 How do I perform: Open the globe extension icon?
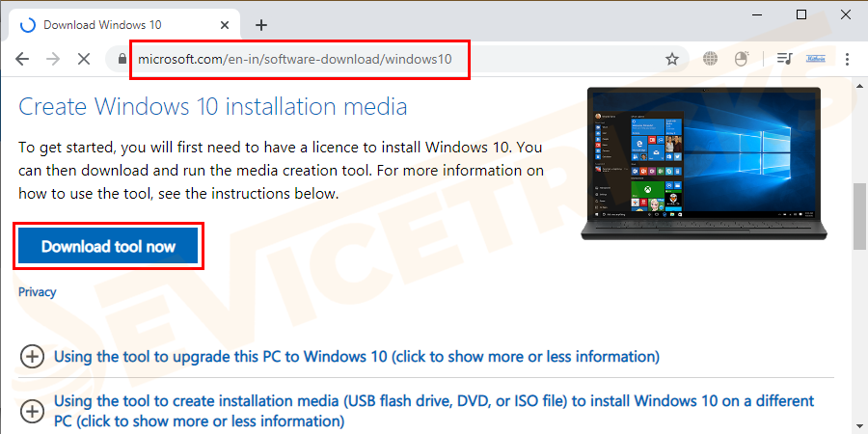[x=710, y=59]
